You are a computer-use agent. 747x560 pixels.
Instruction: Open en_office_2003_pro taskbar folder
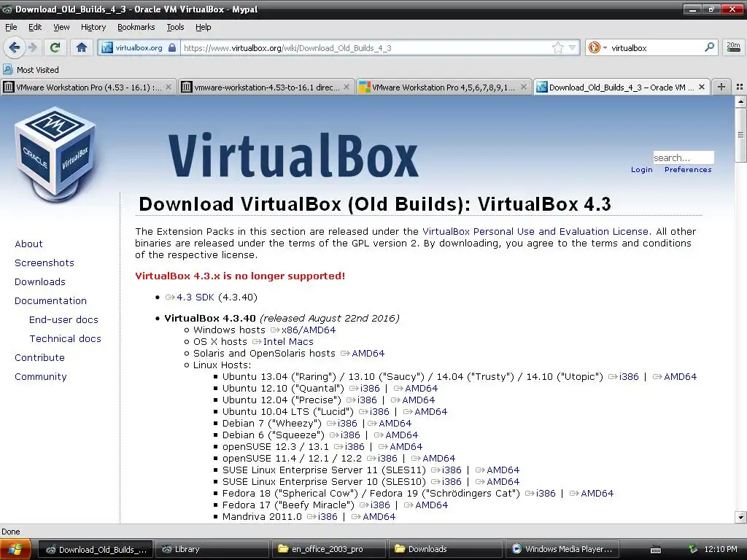328,550
